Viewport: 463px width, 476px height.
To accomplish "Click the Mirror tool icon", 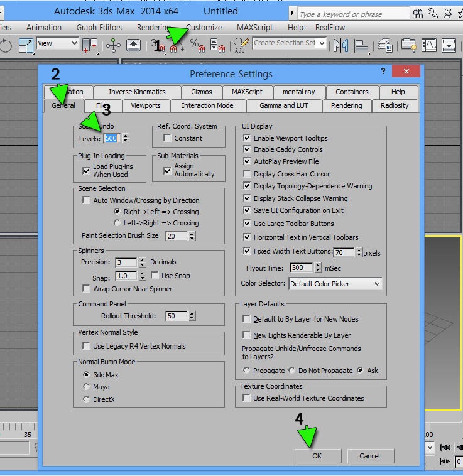I will pyautogui.click(x=341, y=45).
